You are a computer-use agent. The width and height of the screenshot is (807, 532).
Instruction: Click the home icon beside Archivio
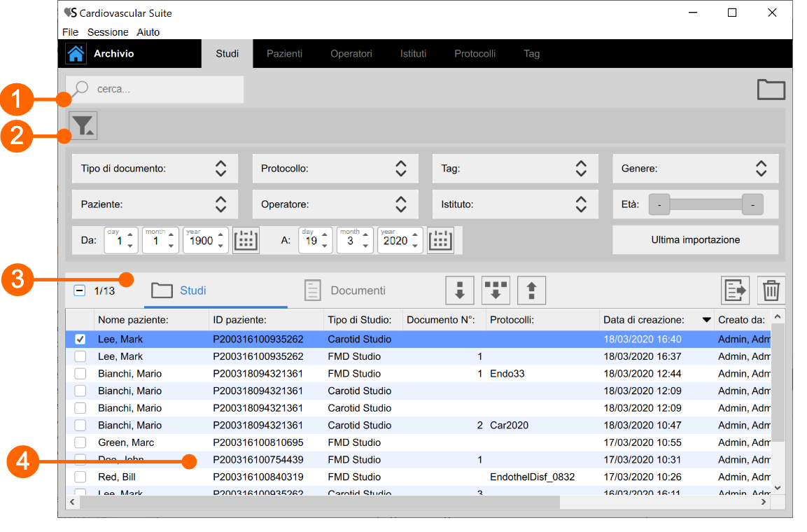(x=76, y=54)
